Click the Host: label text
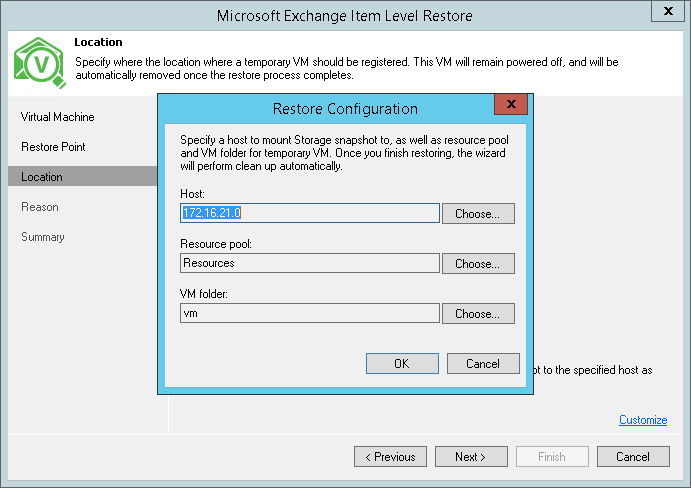 (192, 194)
